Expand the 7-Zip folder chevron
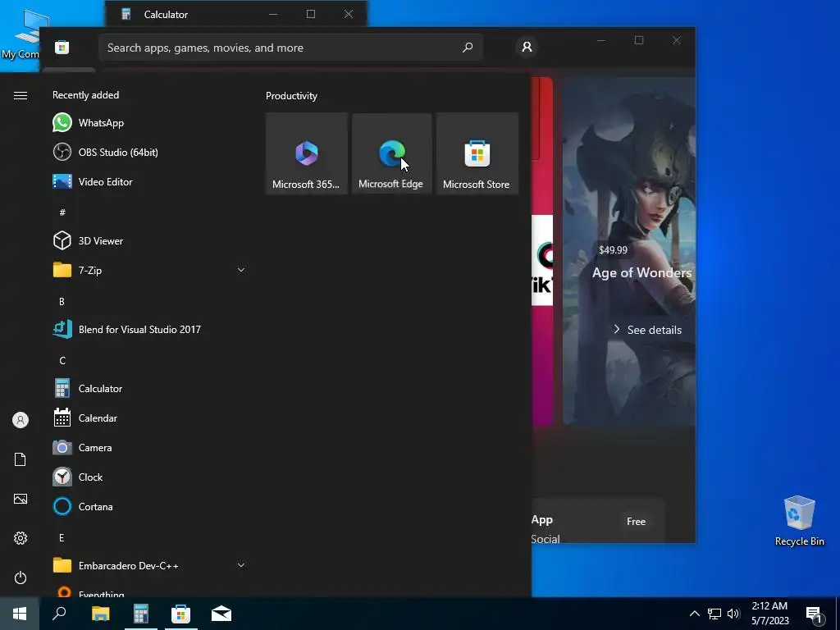840x630 pixels. coord(241,270)
